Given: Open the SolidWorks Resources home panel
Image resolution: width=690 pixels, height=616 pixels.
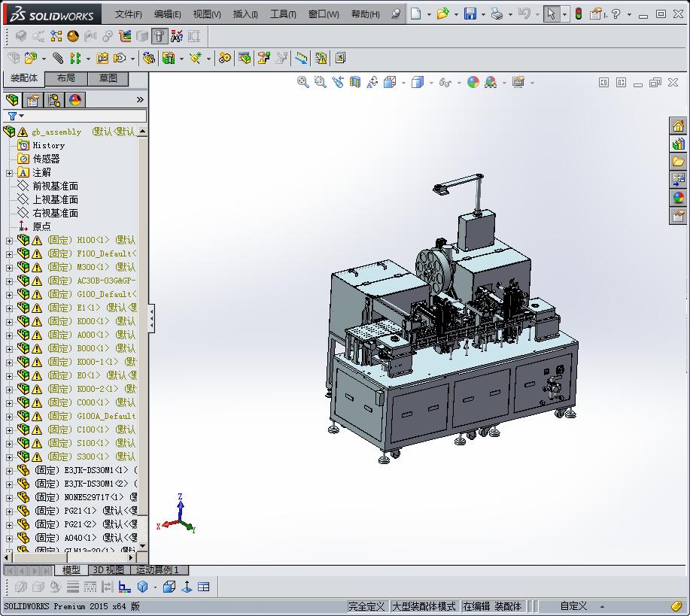Looking at the screenshot, I should coord(678,126).
